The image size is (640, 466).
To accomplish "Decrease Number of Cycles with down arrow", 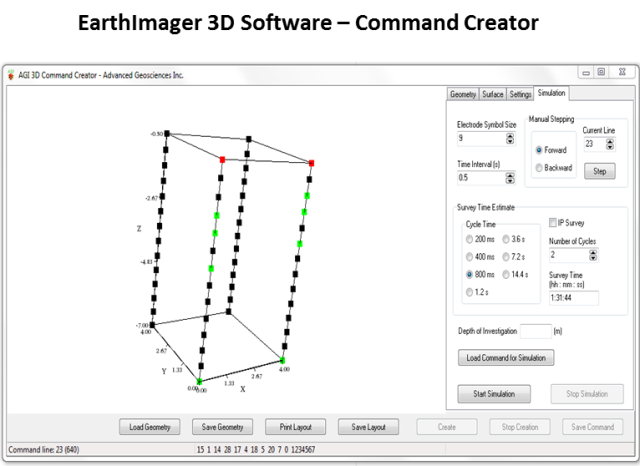I will (x=593, y=258).
